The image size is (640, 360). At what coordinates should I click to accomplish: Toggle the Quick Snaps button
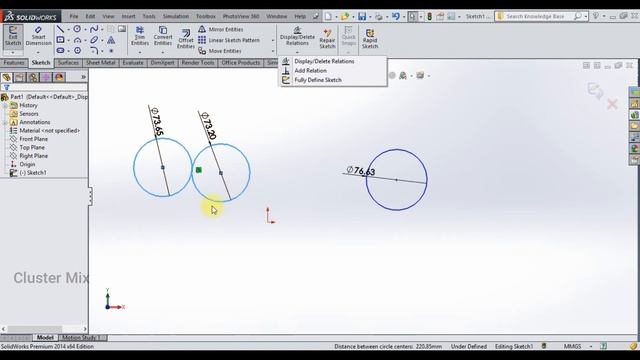click(348, 36)
